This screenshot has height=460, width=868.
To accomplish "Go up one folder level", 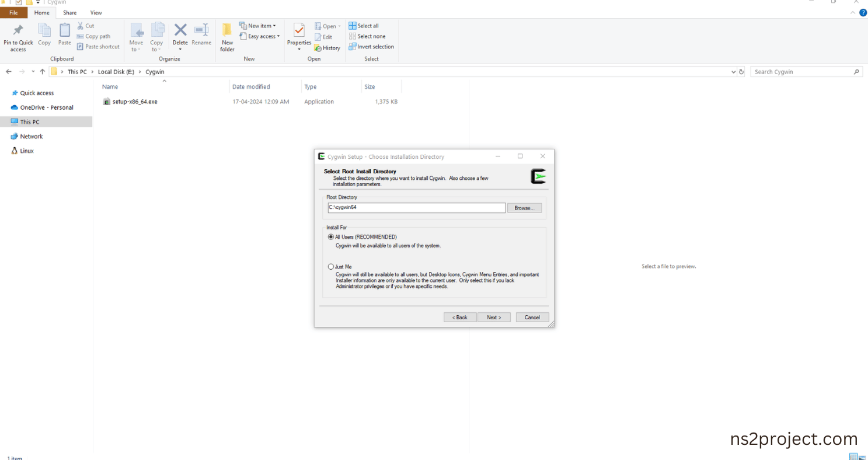I will (x=42, y=72).
